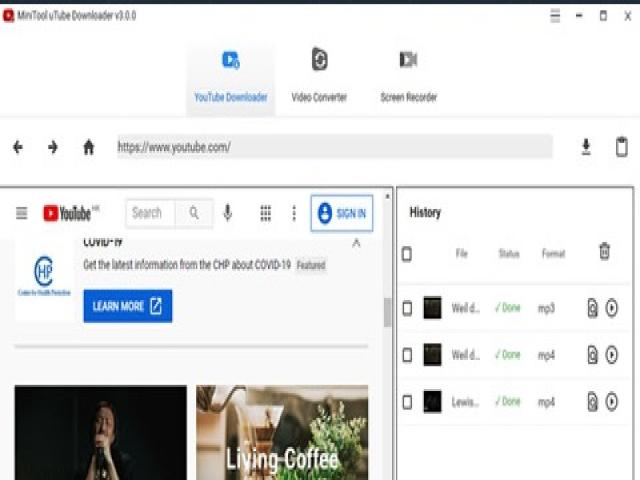The width and height of the screenshot is (640, 480).
Task: Start voice search with microphone icon
Action: (x=228, y=213)
